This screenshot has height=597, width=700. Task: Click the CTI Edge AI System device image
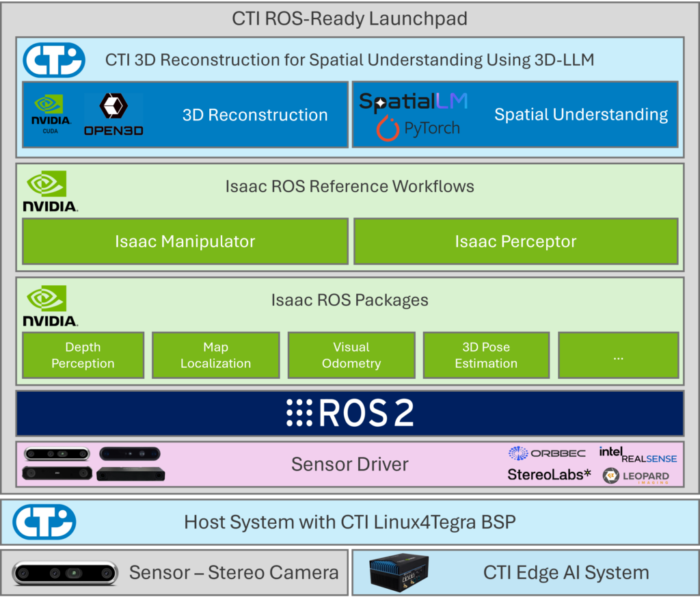coord(399,573)
